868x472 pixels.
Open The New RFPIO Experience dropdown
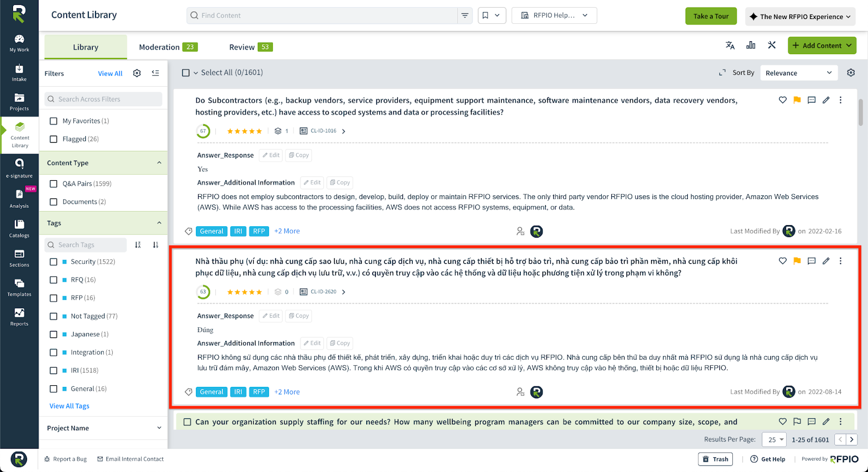point(800,16)
